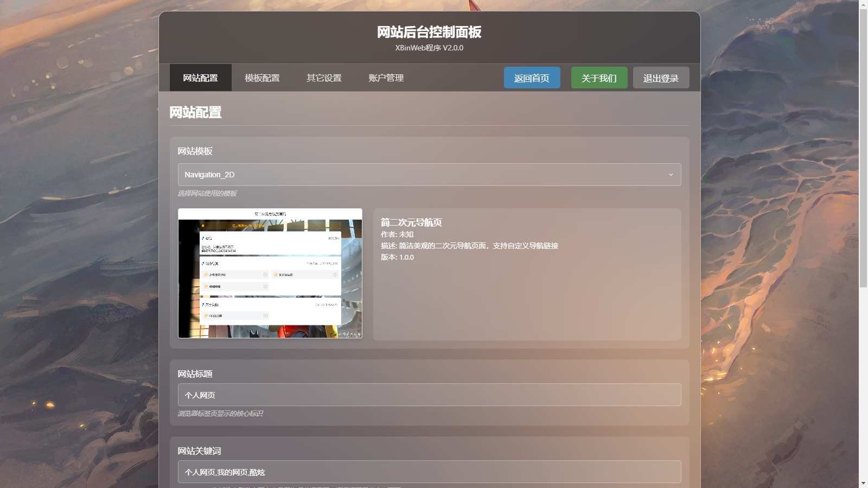Viewport: 868px width, 488px height.
Task: Click the XBinWeb程序 V2.0.0 version text
Action: coord(429,48)
